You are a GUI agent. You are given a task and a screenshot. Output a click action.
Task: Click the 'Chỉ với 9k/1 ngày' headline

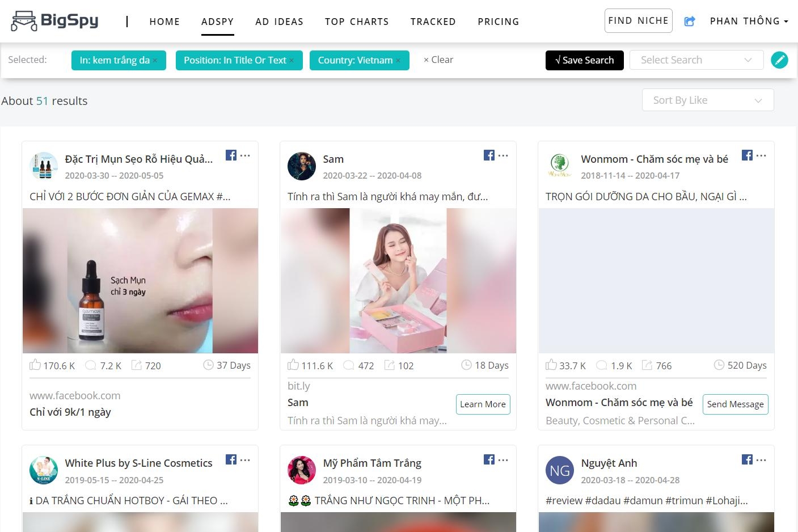(x=70, y=412)
